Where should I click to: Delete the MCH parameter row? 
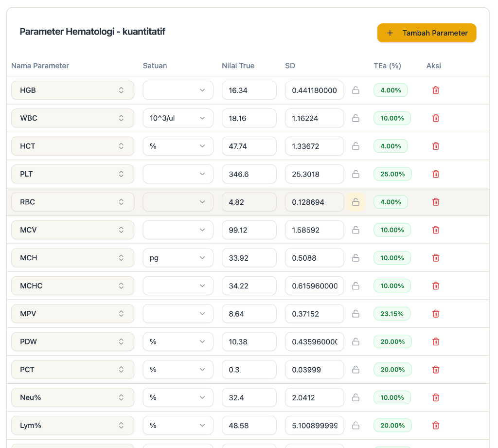[x=436, y=258]
